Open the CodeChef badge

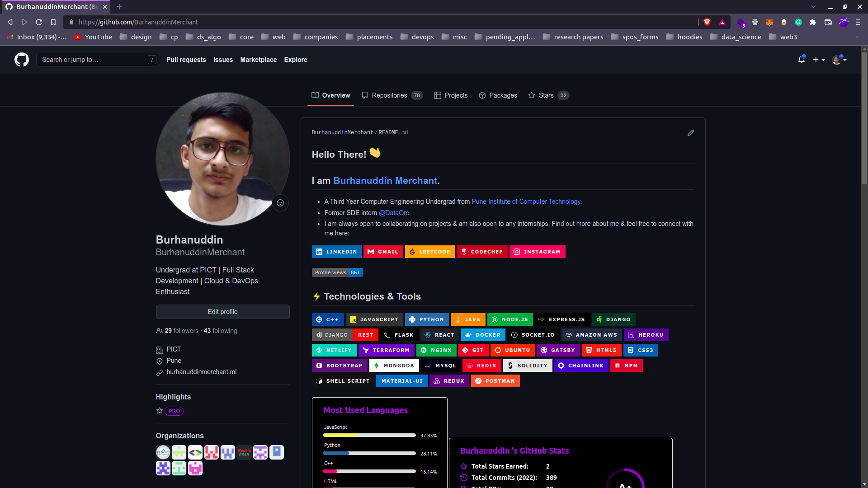(x=482, y=252)
